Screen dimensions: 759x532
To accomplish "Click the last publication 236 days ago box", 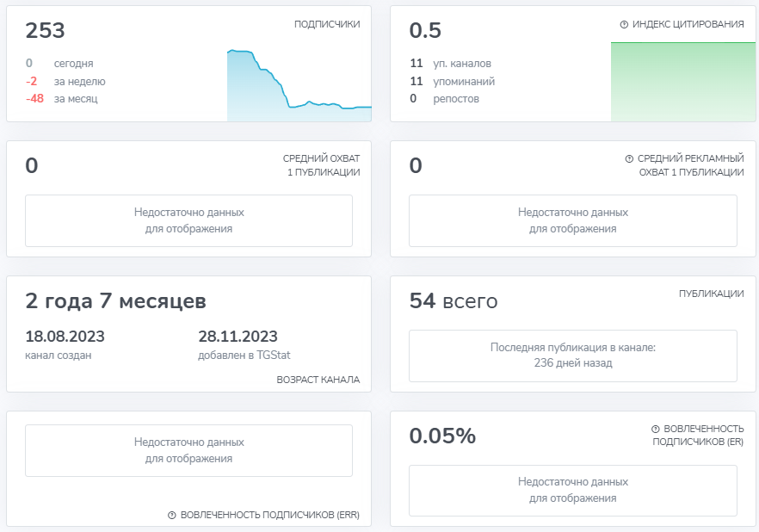I will (572, 356).
